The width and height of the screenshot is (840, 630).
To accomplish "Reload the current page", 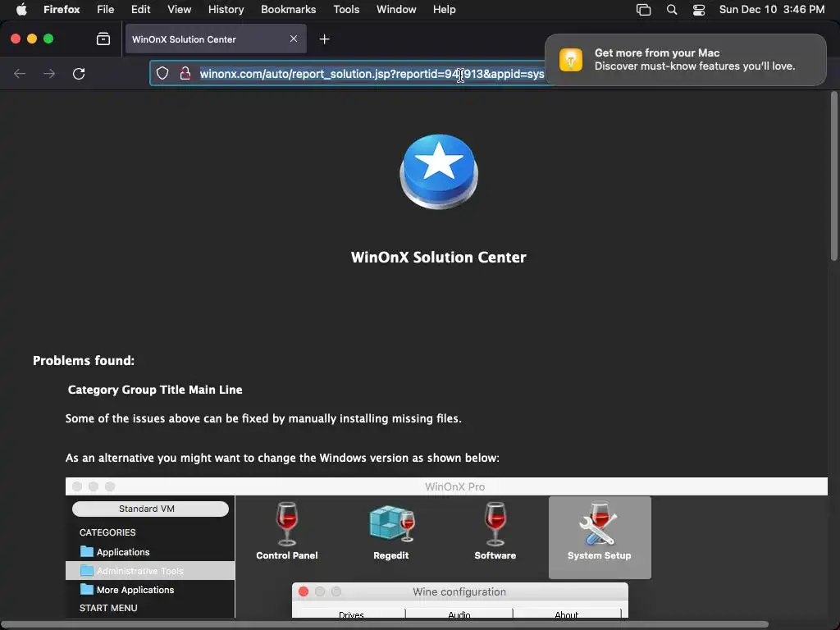I will tap(79, 73).
